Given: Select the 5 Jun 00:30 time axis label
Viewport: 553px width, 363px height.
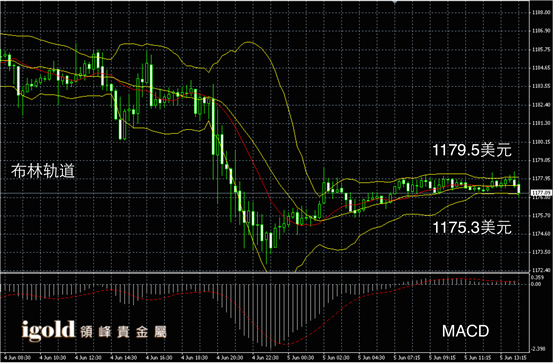Looking at the screenshot, I should 301,358.
